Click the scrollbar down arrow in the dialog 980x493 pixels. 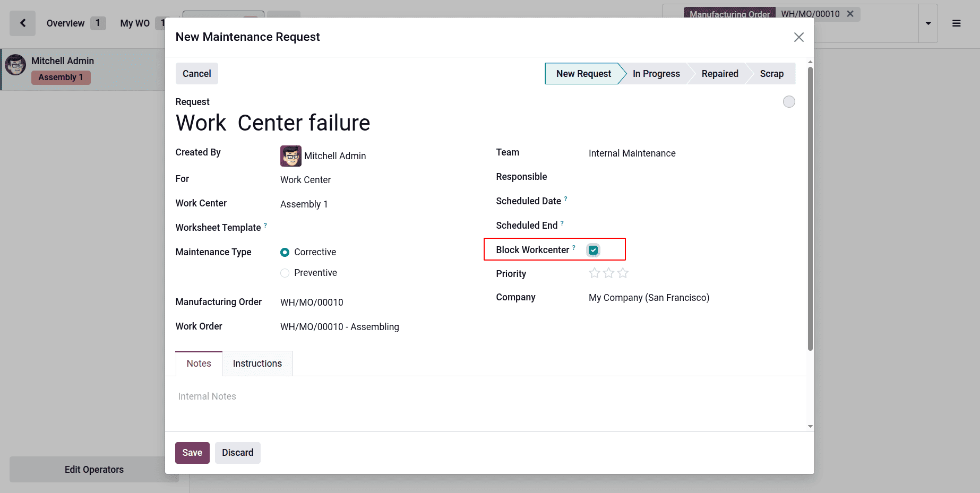810,426
